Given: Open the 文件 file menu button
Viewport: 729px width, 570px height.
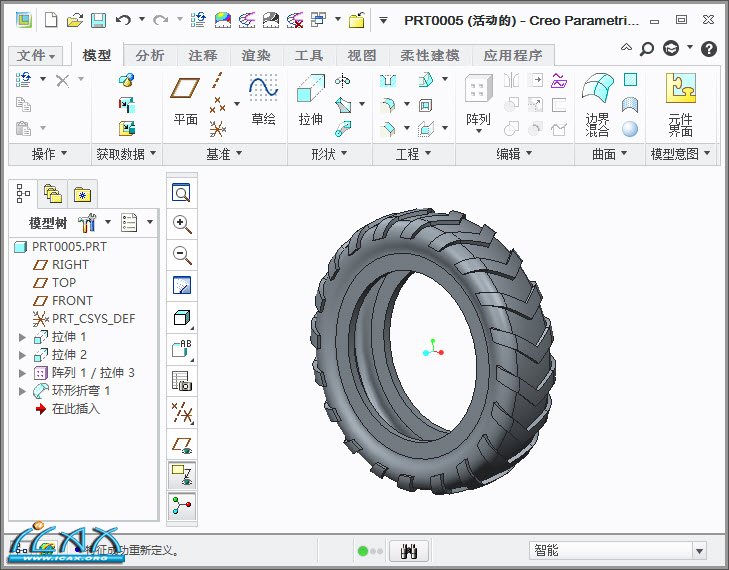Looking at the screenshot, I should coord(37,56).
